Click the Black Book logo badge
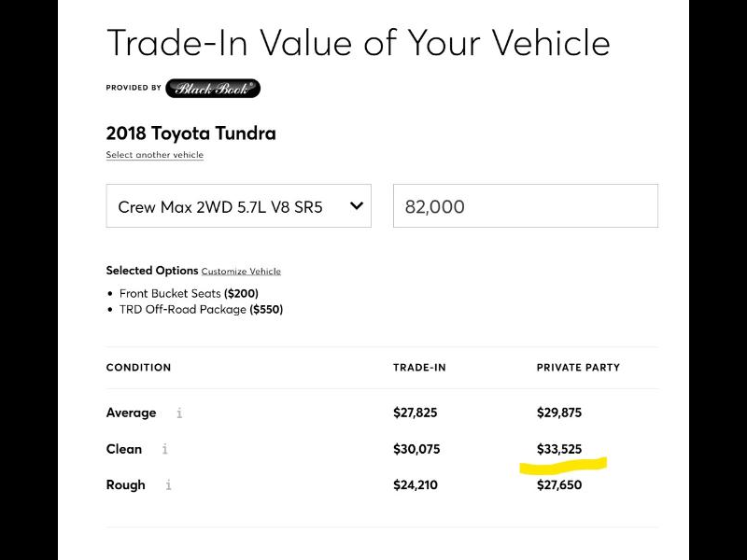747x560 pixels. pyautogui.click(x=213, y=89)
